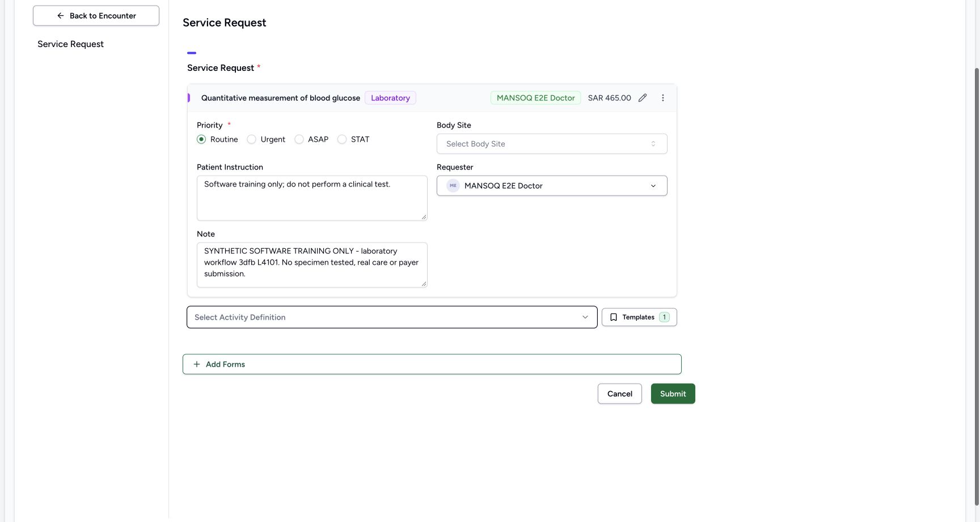Cancel the service request
The image size is (980, 522).
620,394
